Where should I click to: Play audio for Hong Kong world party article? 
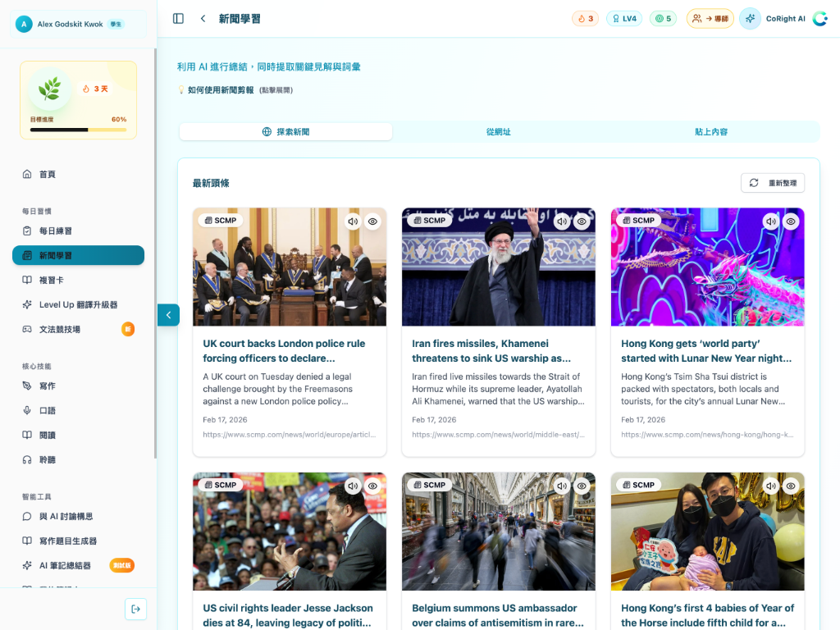tap(770, 221)
